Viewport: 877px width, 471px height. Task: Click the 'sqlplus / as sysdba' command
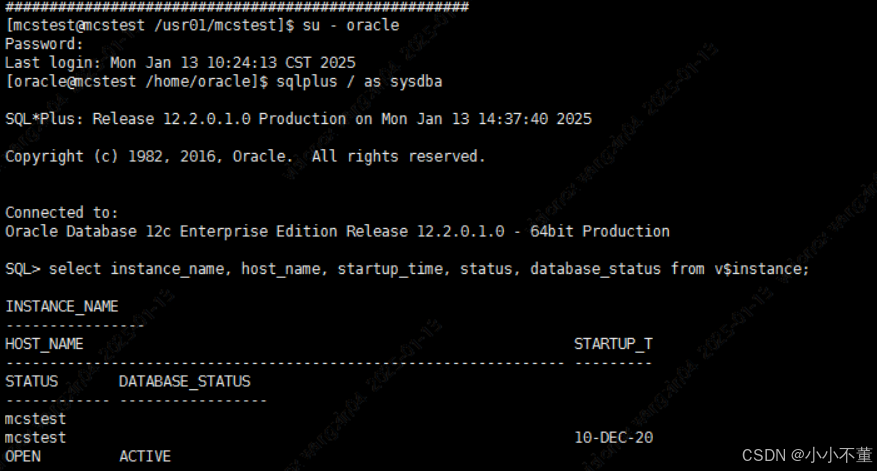click(x=359, y=82)
